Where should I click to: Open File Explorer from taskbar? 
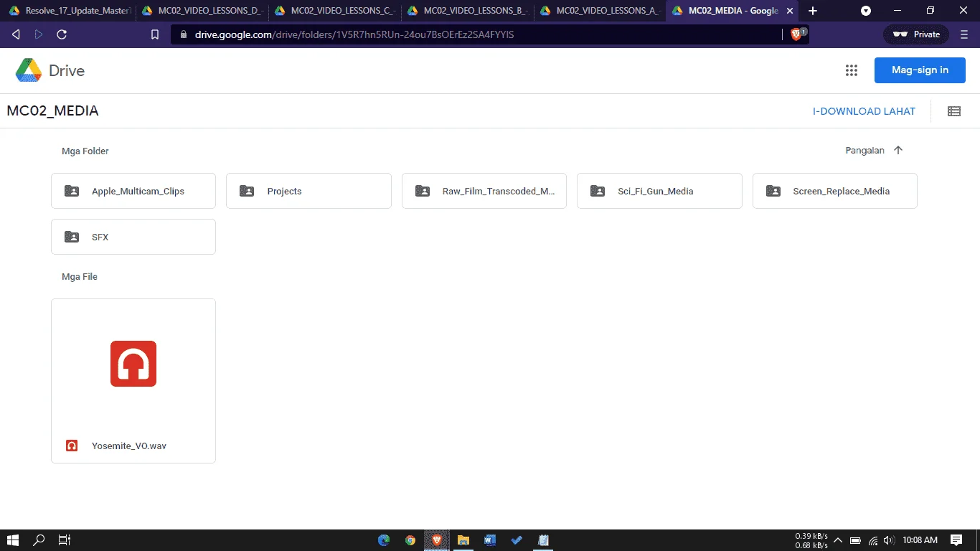pos(463,540)
